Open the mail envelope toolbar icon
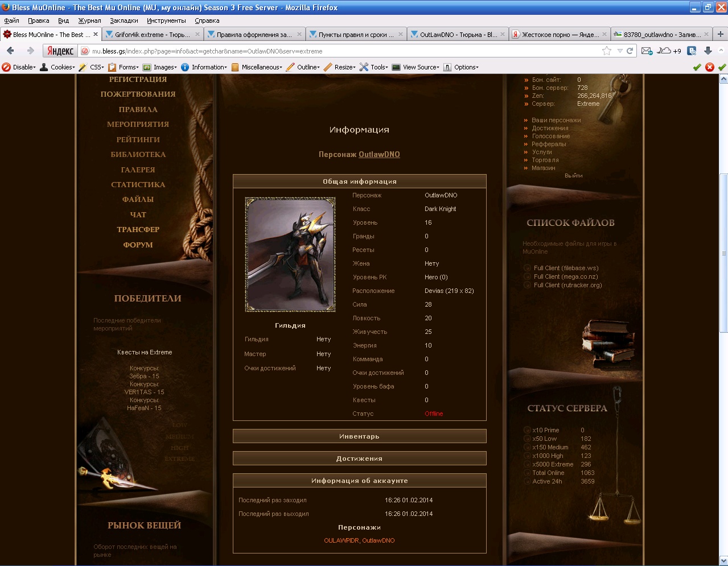Screen dimensions: 728x566 [647, 51]
